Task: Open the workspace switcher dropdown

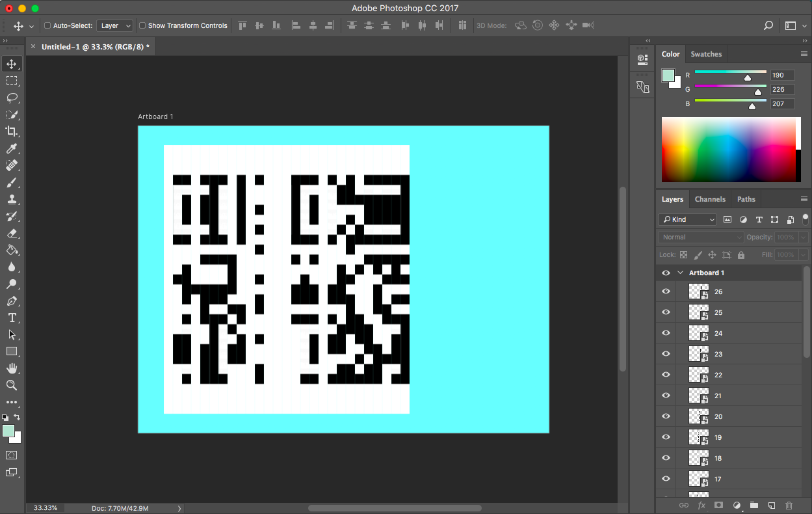Action: coord(794,25)
